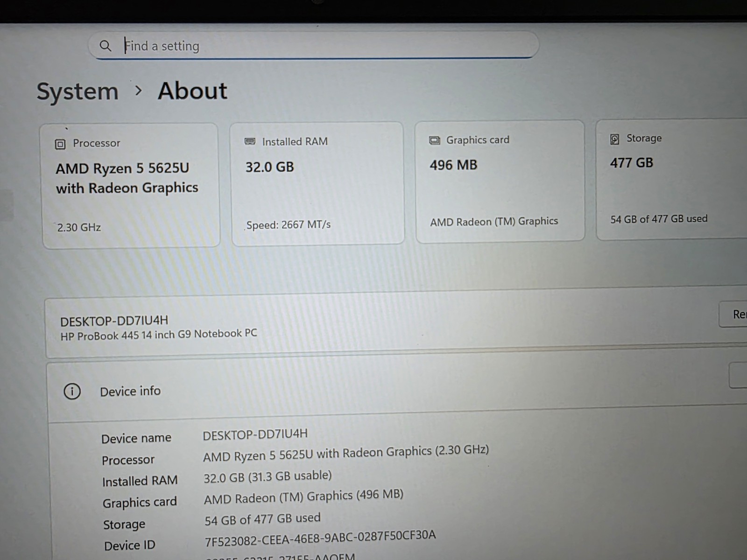The image size is (747, 560).
Task: Select 32.0 GB (31.3 GB usable) value
Action: (x=268, y=477)
